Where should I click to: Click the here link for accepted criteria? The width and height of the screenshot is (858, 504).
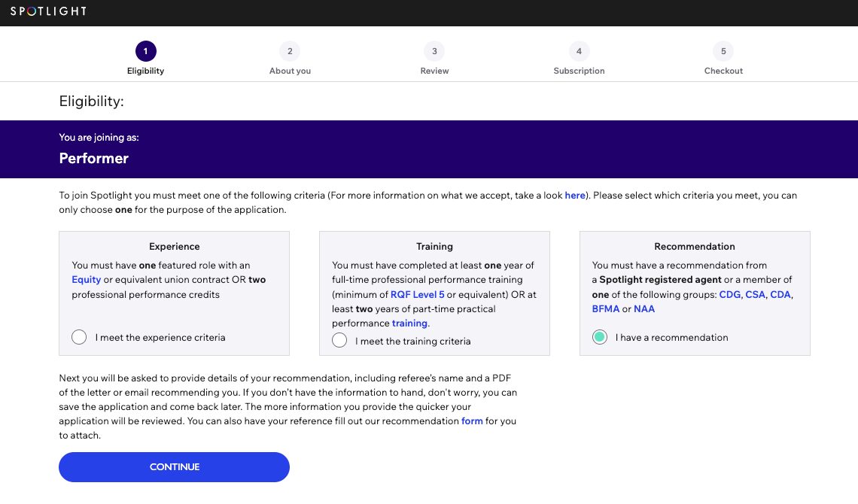point(574,195)
